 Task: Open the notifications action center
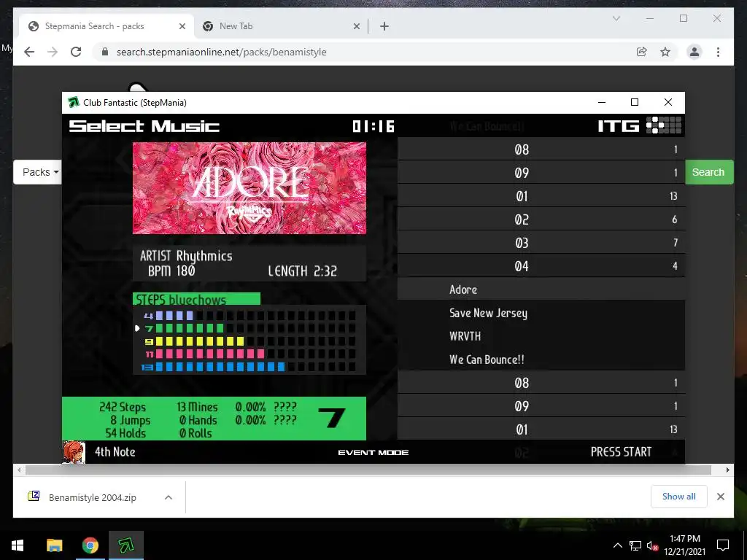tap(723, 545)
